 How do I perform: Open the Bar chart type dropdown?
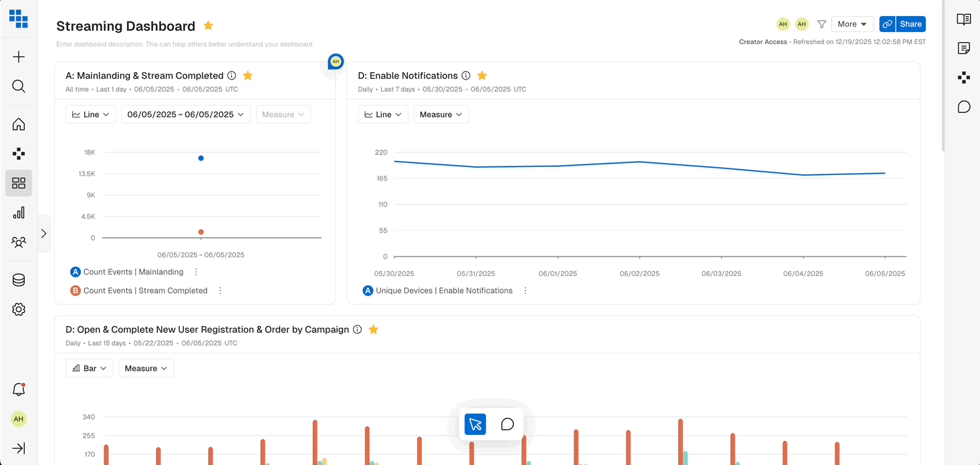tap(90, 368)
